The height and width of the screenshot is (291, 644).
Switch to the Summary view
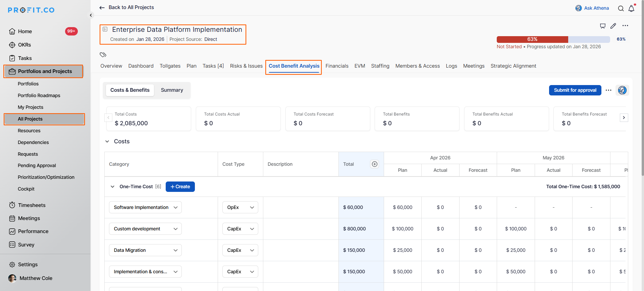click(172, 90)
